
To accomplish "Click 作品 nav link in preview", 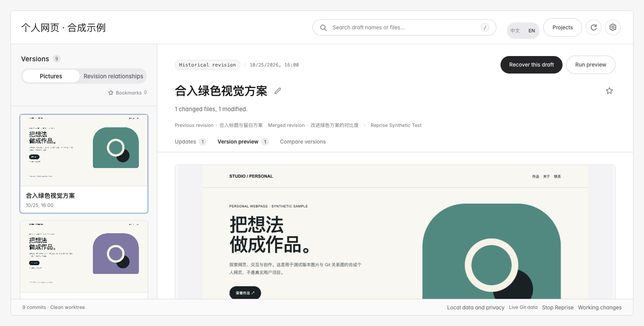I will click(536, 177).
